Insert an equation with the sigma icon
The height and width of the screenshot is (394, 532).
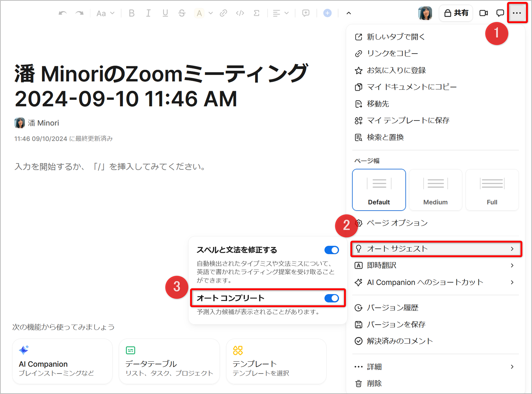point(256,13)
